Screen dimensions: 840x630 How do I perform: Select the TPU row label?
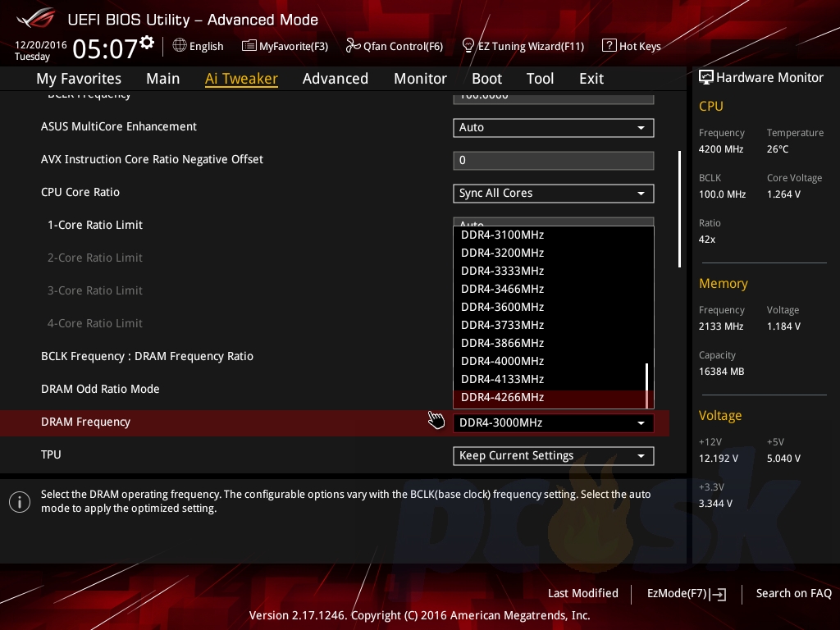51,454
